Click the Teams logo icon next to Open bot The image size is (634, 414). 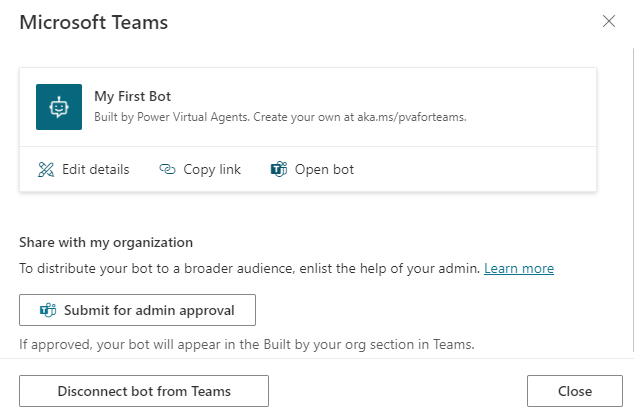point(279,169)
